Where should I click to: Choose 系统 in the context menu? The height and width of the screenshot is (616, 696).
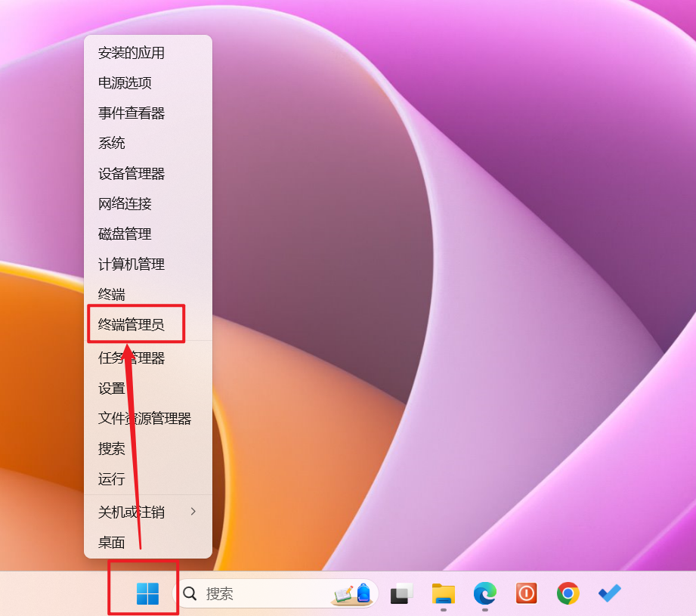click(x=148, y=144)
